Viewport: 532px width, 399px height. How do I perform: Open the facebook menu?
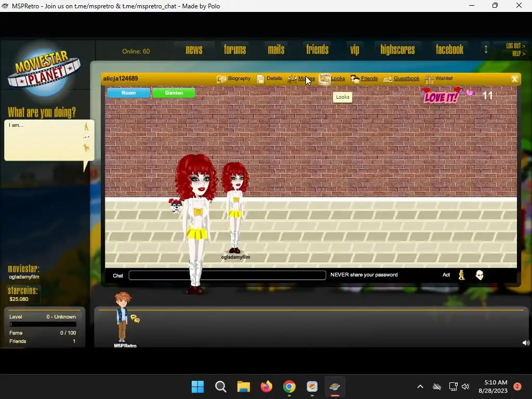point(449,50)
